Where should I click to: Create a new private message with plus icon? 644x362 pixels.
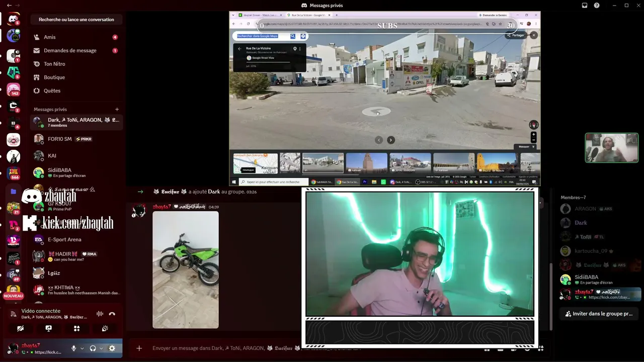pyautogui.click(x=117, y=109)
